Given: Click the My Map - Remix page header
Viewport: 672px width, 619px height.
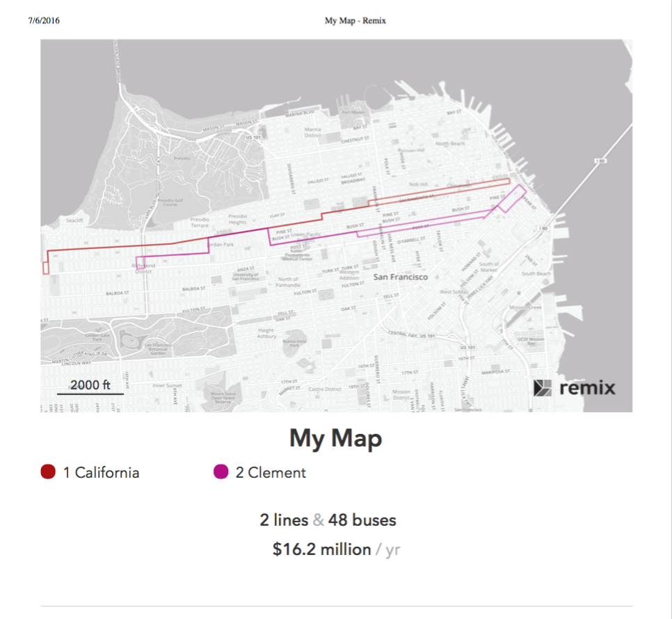Looking at the screenshot, I should coord(355,21).
